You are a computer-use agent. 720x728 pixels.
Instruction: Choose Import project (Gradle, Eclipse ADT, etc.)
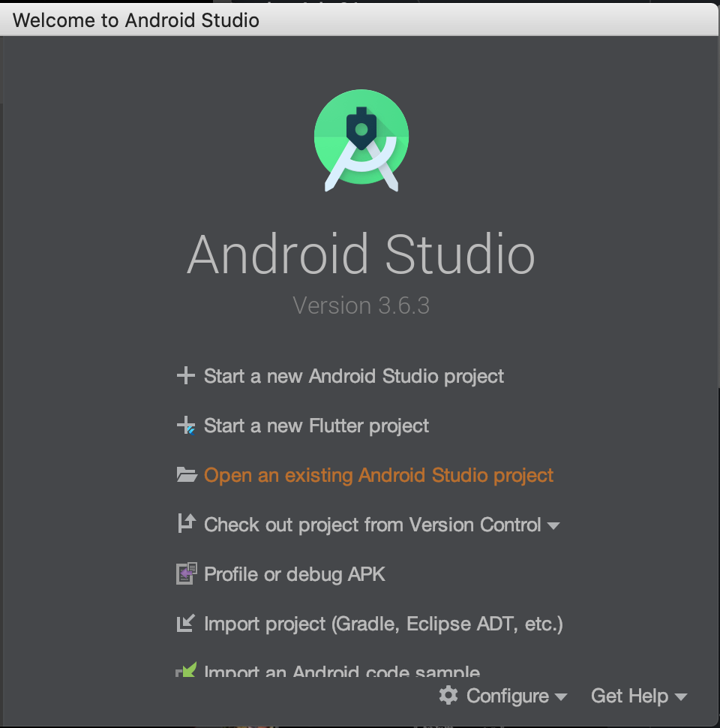tap(383, 624)
